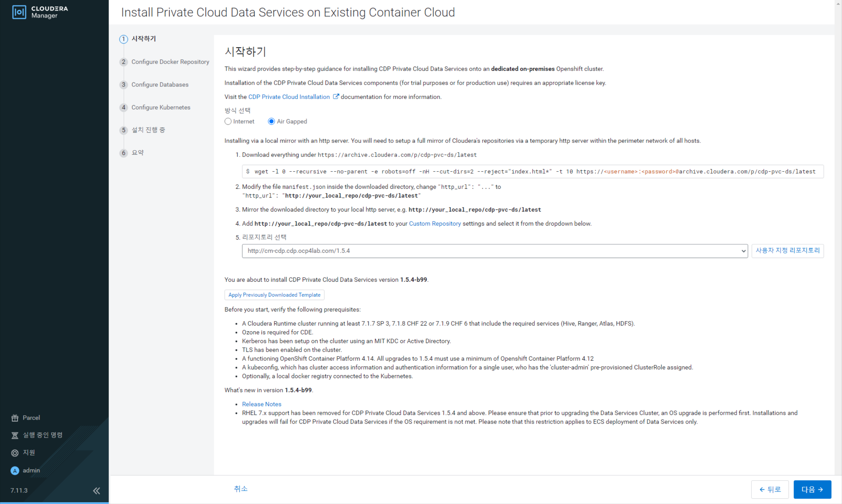842x504 pixels.
Task: Click the 사용자 지정 리포지토리 button
Action: coord(787,251)
